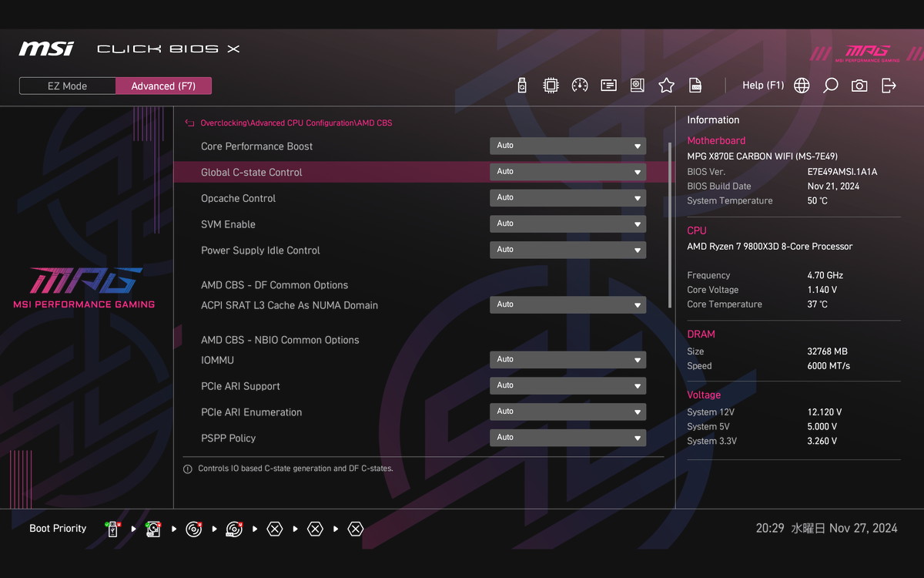Click the BIOS version E7E49AMSI.1A1A

pos(842,172)
